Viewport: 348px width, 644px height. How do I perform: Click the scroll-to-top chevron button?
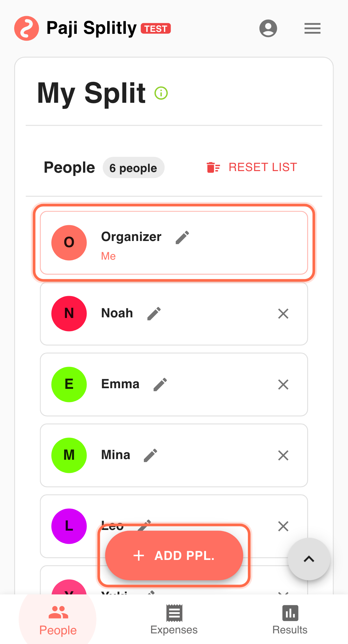point(309,559)
